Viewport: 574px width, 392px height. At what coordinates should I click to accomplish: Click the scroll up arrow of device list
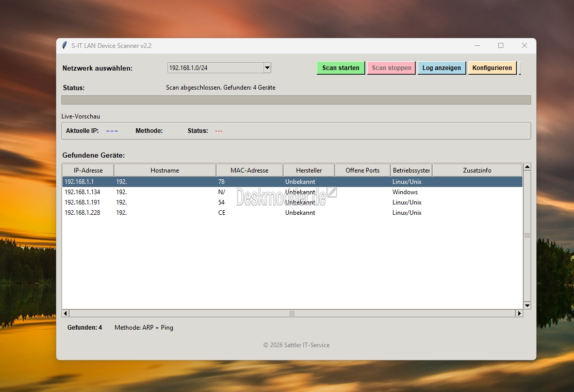tap(527, 167)
